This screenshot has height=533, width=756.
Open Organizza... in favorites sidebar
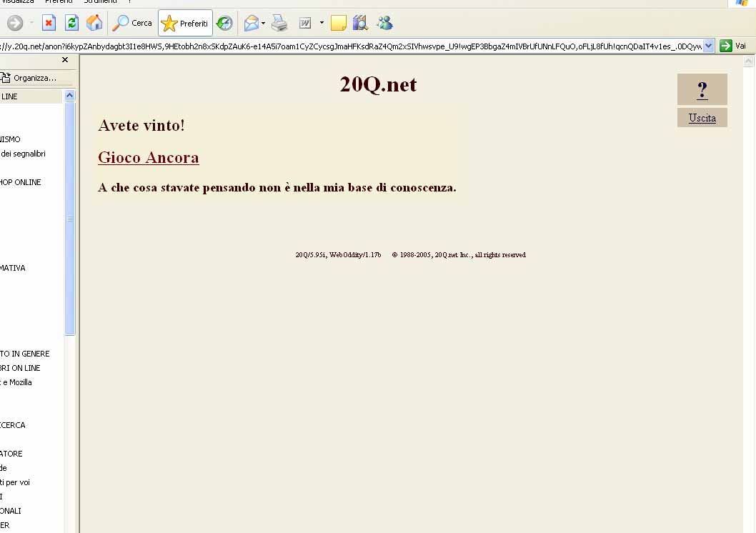(x=29, y=78)
